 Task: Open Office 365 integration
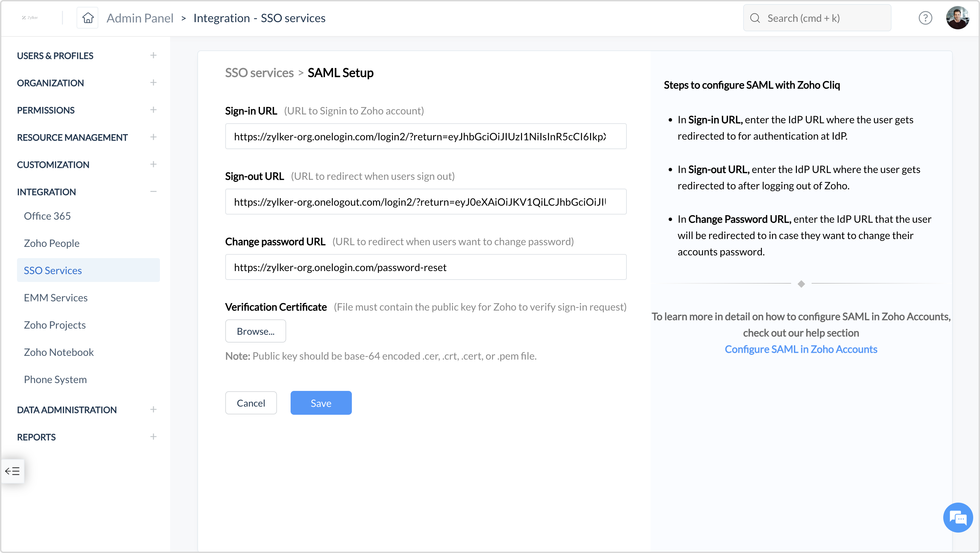coord(47,216)
